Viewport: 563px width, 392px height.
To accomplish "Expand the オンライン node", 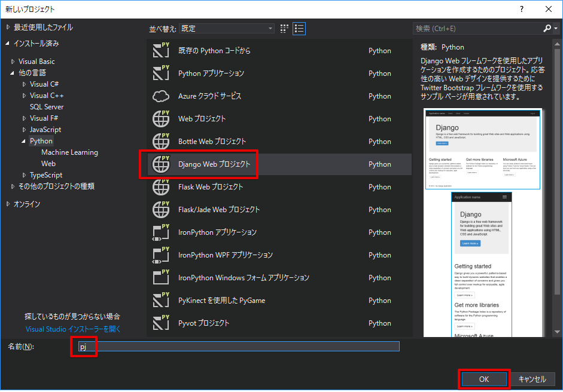I will [8, 204].
